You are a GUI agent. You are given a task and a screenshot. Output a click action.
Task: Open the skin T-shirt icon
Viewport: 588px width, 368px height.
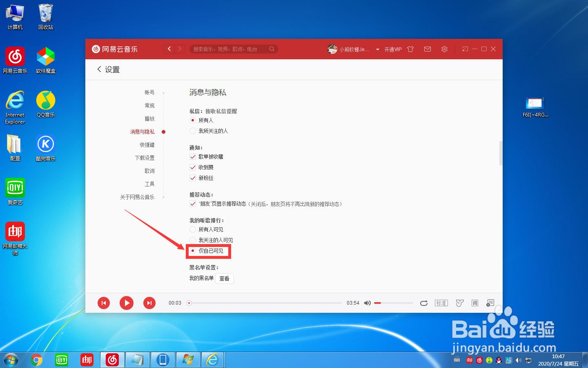click(410, 49)
